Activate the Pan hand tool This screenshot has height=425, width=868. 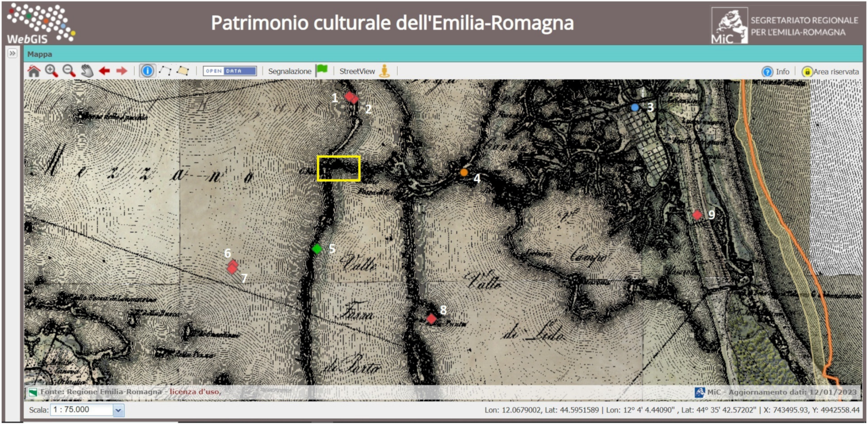tap(86, 70)
